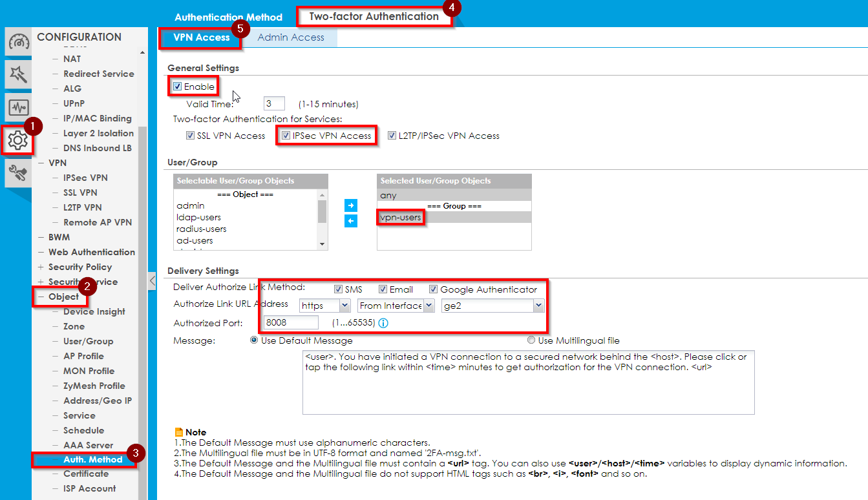Click the Quick Setup wizard wand icon
Viewport: 868px width, 500px height.
click(17, 75)
